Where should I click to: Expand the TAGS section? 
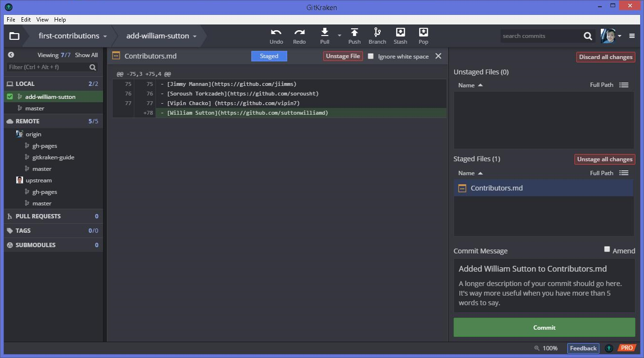53,231
